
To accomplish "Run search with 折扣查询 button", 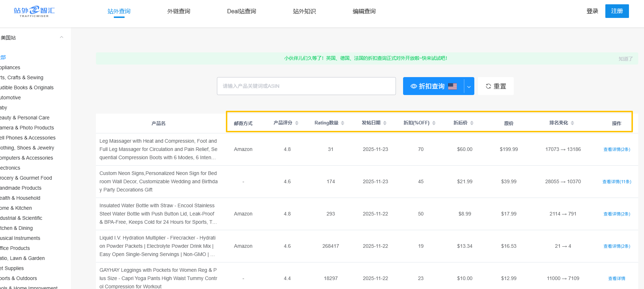I will [434, 86].
